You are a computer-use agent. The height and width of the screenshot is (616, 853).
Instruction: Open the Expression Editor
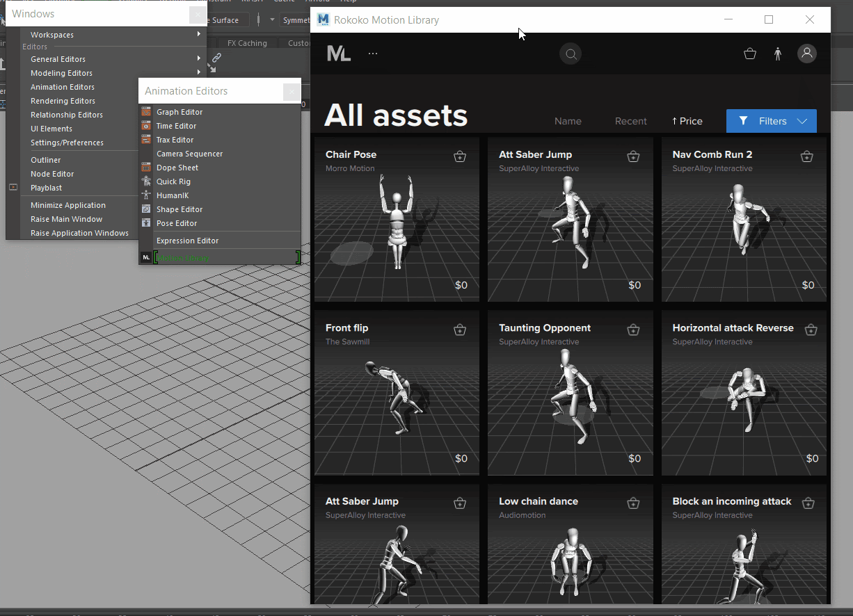tap(187, 241)
